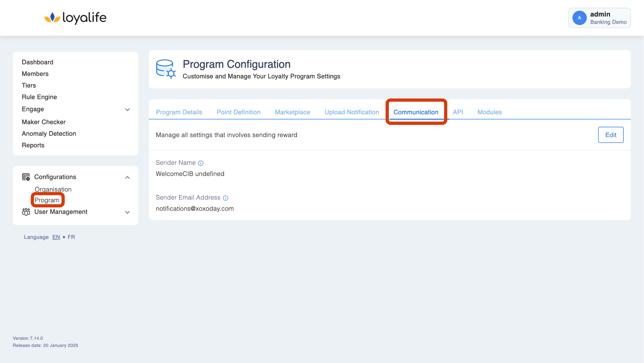This screenshot has height=363, width=644.
Task: Click the Sender Email Address info icon
Action: click(x=225, y=198)
